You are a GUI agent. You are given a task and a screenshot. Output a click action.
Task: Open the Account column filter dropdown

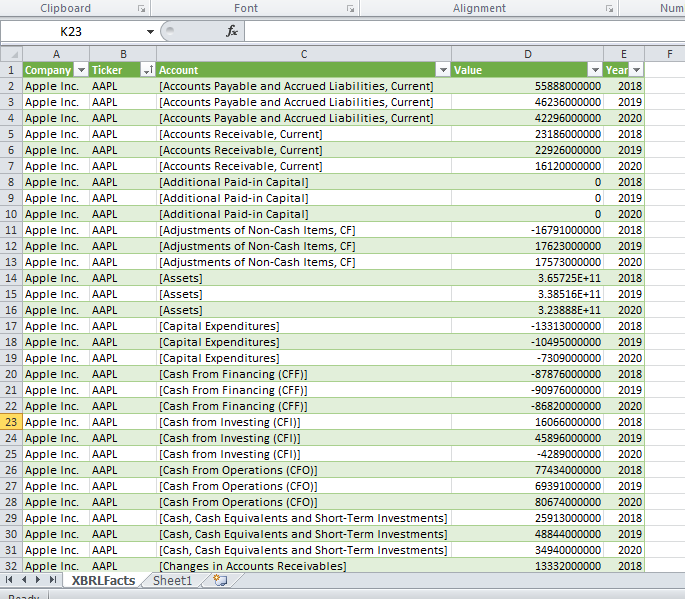[x=443, y=70]
